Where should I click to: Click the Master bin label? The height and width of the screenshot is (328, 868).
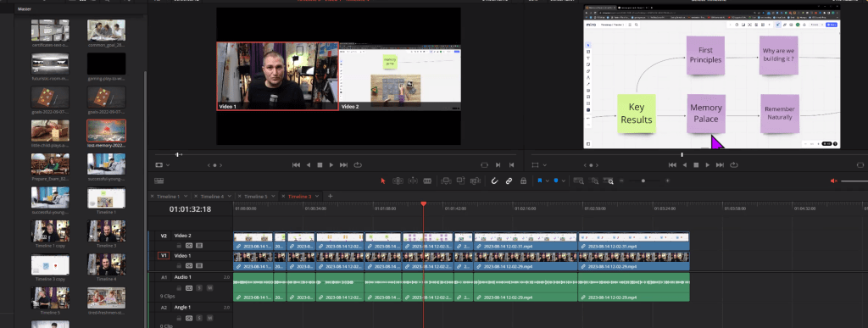(x=25, y=8)
